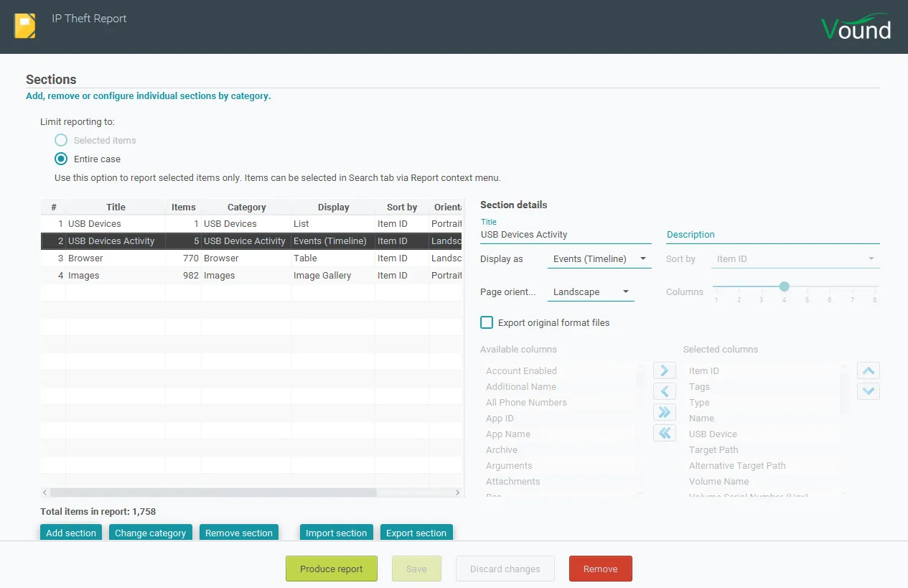
Task: Move selected column down in order
Action: 868,391
